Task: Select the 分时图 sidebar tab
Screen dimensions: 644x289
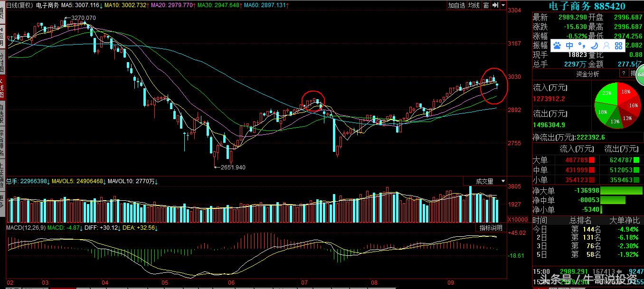Action: pos(2,62)
